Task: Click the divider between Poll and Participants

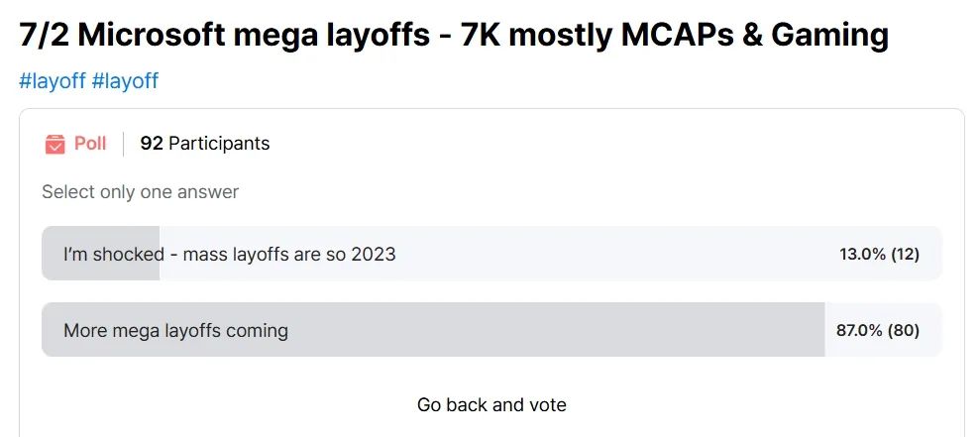Action: pos(123,144)
